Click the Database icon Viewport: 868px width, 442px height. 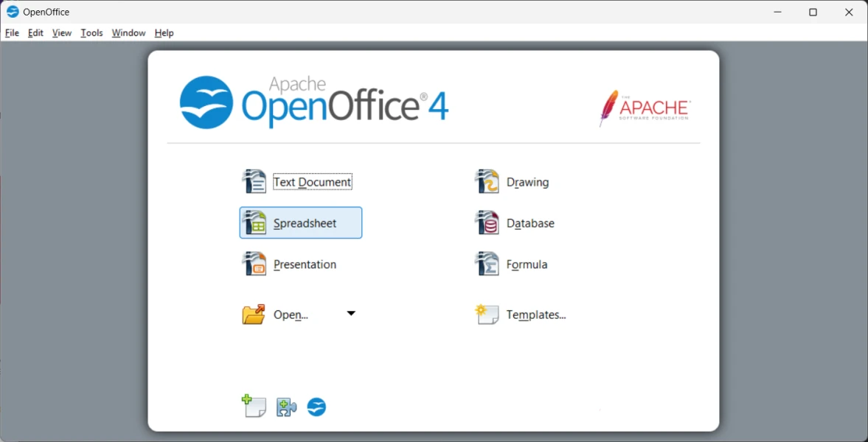click(487, 222)
